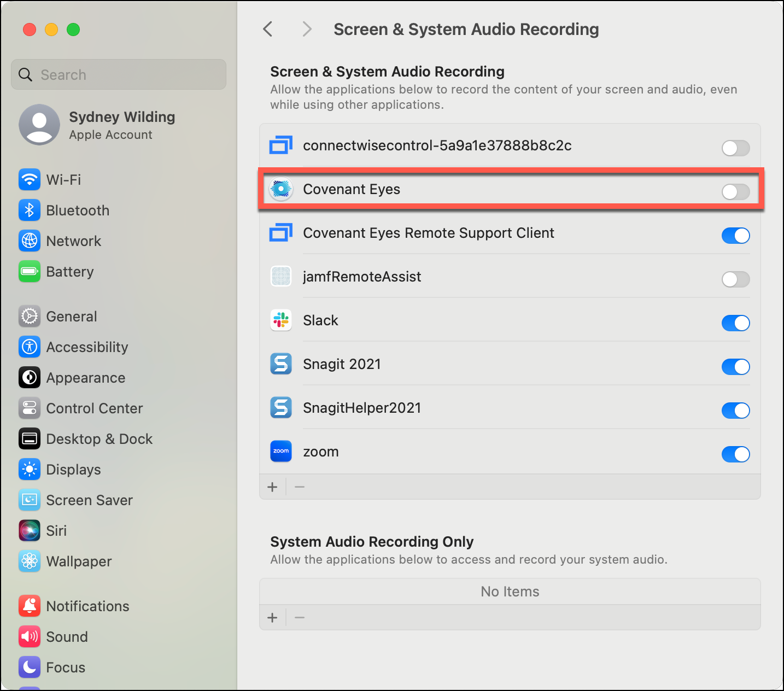Click the Focus moon icon
The image size is (784, 691).
tap(30, 667)
